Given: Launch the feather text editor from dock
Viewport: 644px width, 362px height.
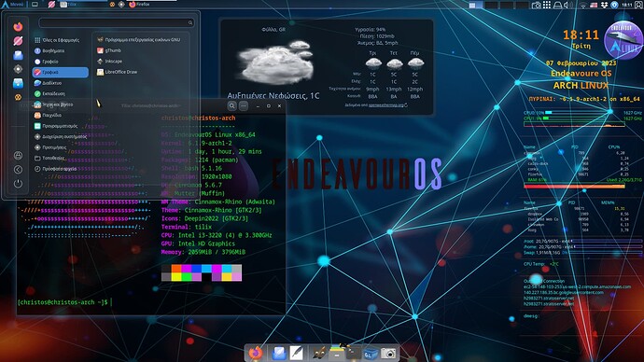Looking at the screenshot, I should (x=297, y=353).
